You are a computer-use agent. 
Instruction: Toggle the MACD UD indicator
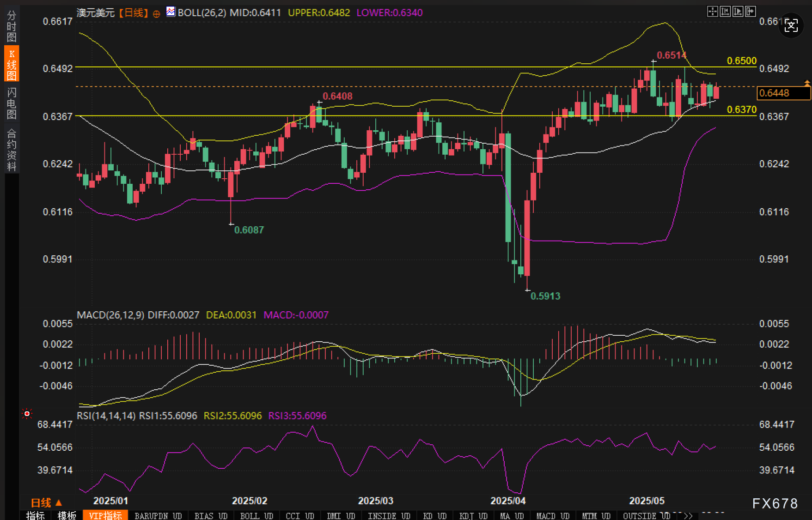[553, 515]
